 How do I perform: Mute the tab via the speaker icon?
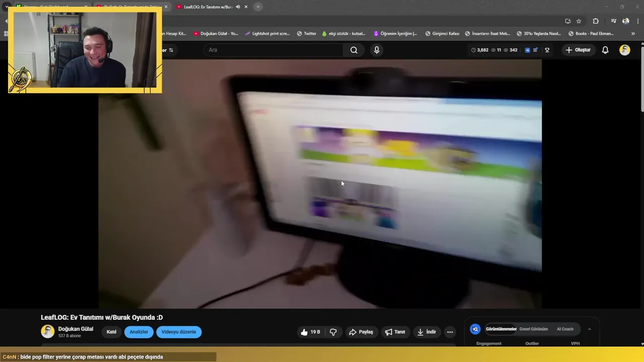tap(238, 7)
